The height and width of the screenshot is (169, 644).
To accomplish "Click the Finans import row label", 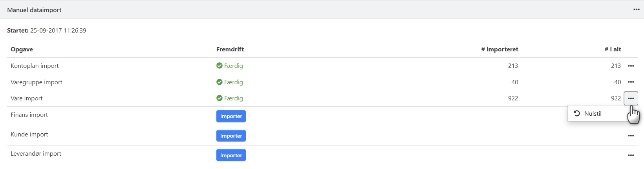I will pos(29,115).
